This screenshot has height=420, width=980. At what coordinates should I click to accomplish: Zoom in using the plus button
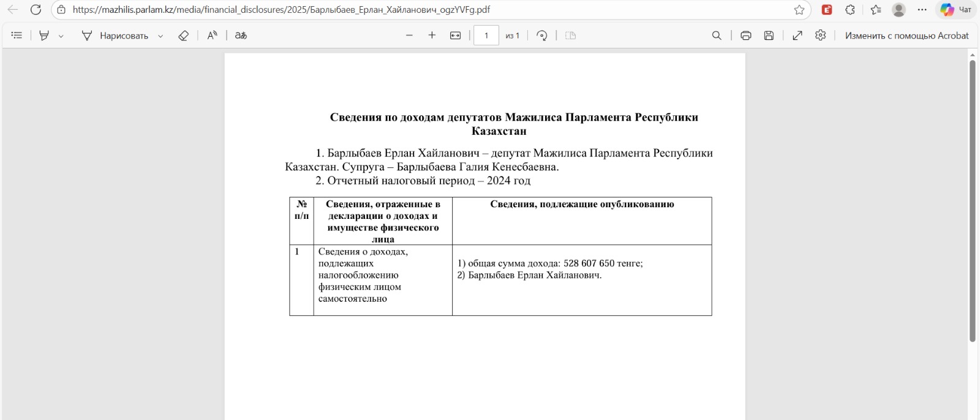tap(432, 36)
